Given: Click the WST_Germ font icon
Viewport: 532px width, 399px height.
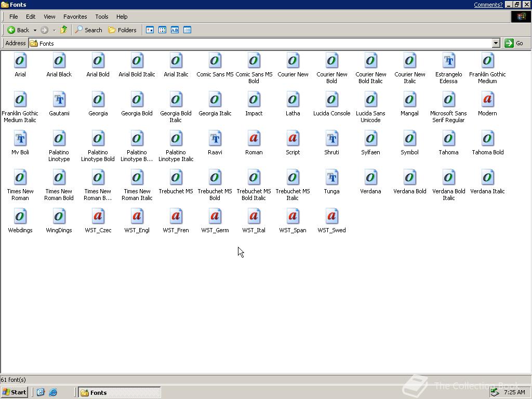Looking at the screenshot, I should 215,217.
